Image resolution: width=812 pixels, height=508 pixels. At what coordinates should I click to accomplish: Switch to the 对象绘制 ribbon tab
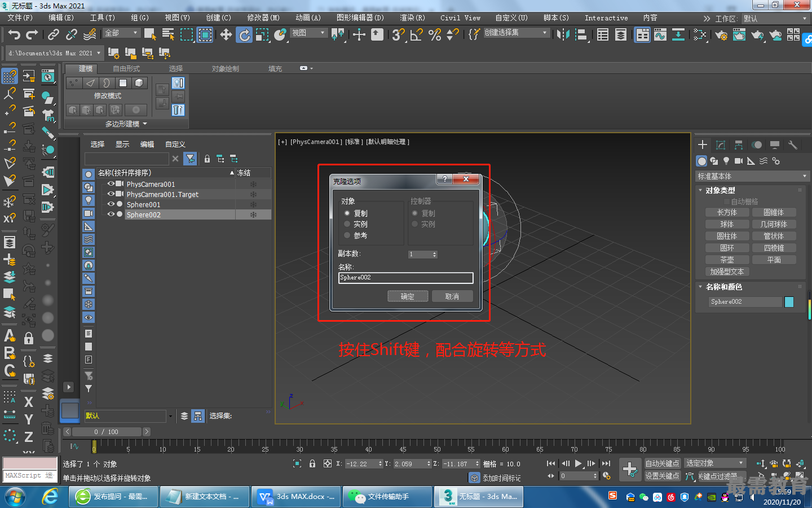[226, 68]
